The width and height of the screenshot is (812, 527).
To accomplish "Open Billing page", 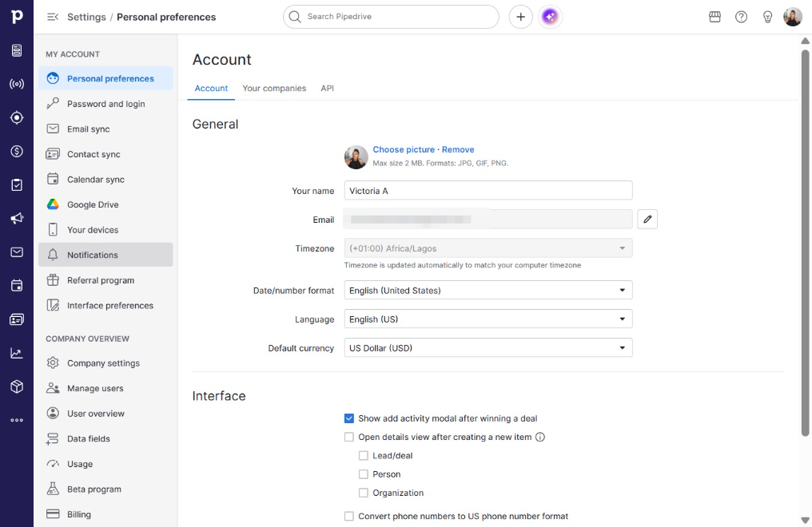I will (x=105, y=514).
